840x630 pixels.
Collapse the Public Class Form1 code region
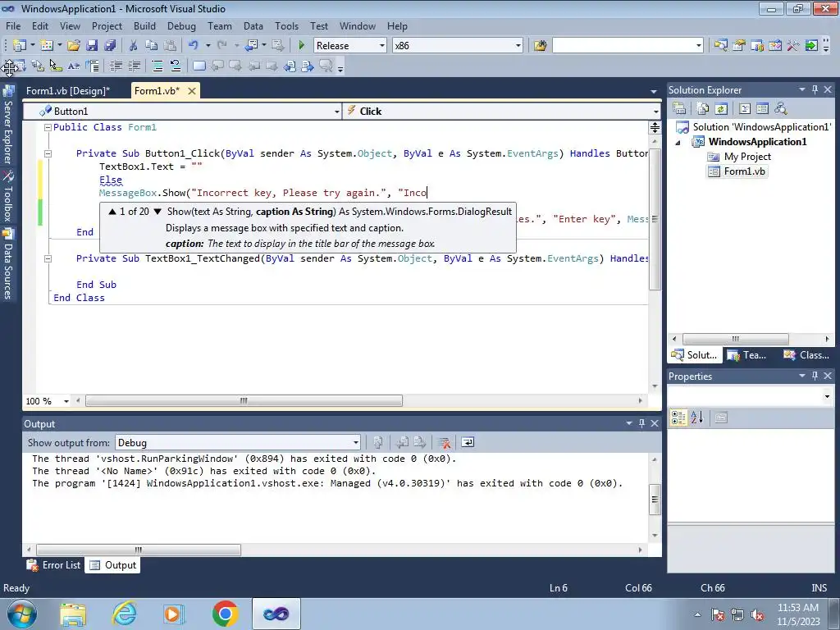tap(48, 127)
